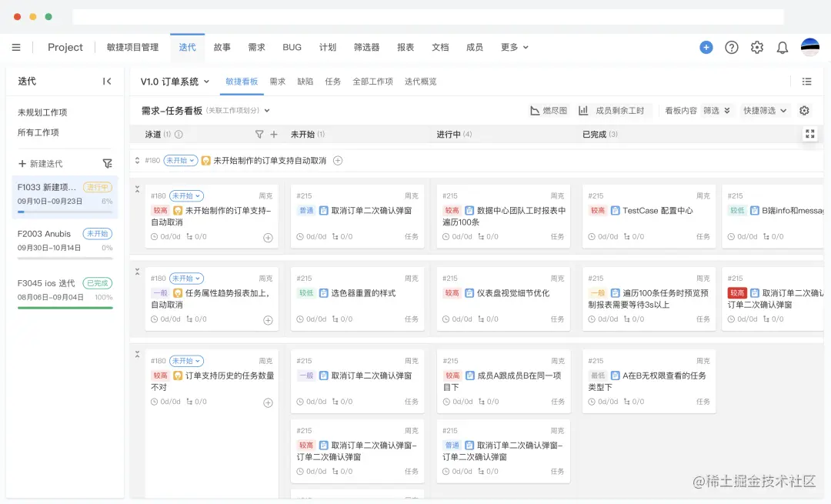Screen dimensions: 831x504
Task: Select iteration F3045 ios 迭代
Action: (x=65, y=292)
